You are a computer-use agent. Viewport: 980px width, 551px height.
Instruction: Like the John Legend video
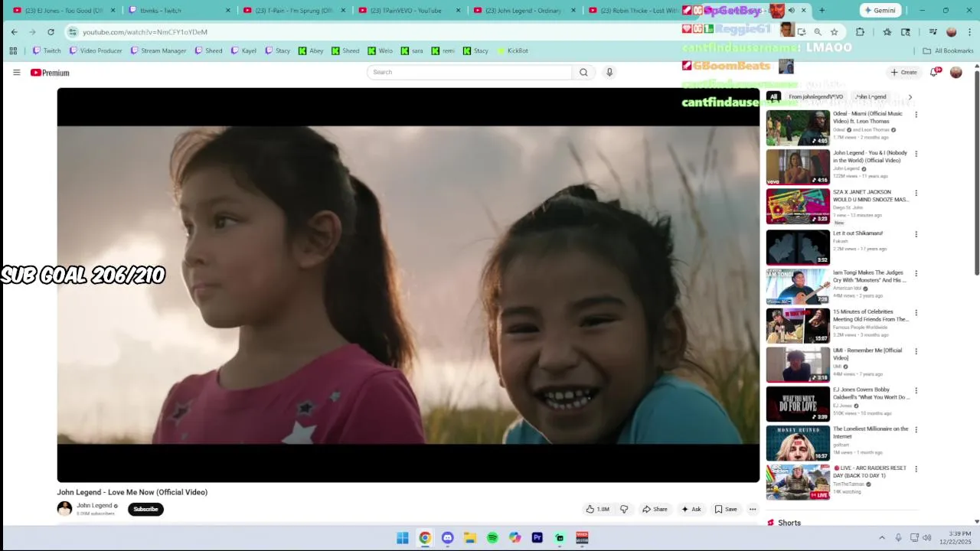[x=597, y=509]
